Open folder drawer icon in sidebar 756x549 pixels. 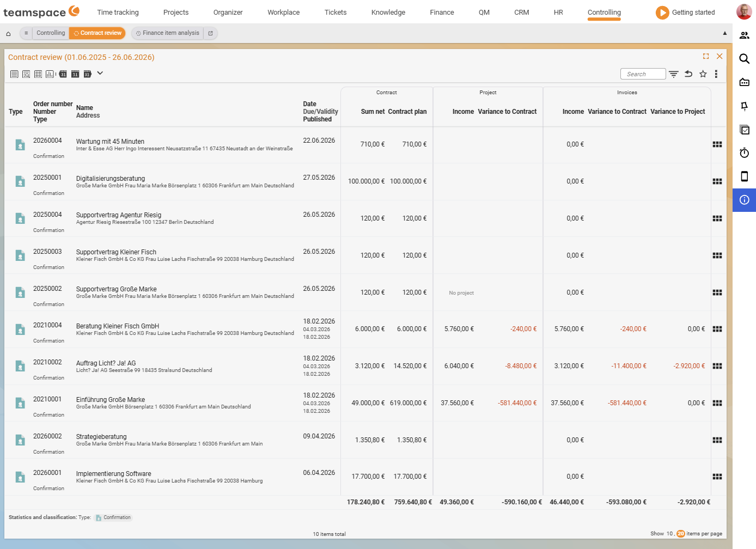tap(745, 82)
